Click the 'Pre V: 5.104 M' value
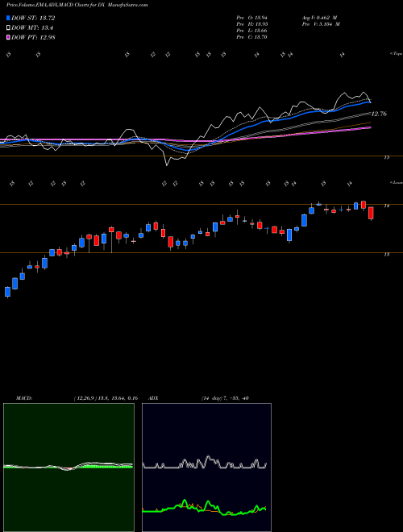This screenshot has height=532, width=403. pos(320,24)
